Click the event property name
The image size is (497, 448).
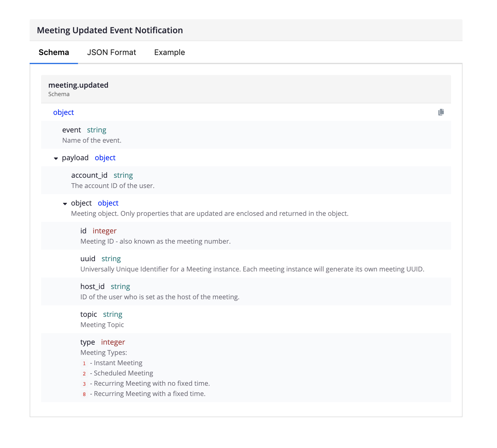point(71,130)
